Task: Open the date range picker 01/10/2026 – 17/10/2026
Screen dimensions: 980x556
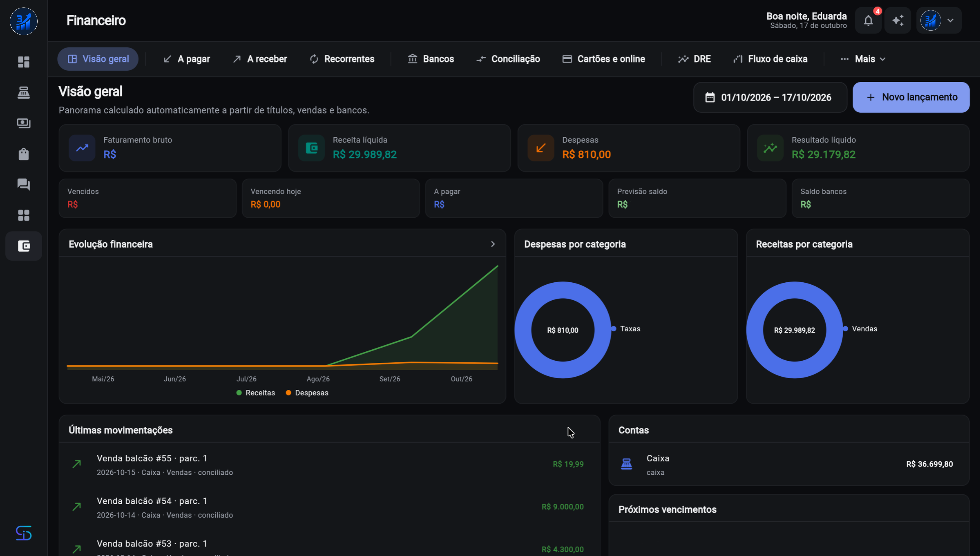Action: 770,97
